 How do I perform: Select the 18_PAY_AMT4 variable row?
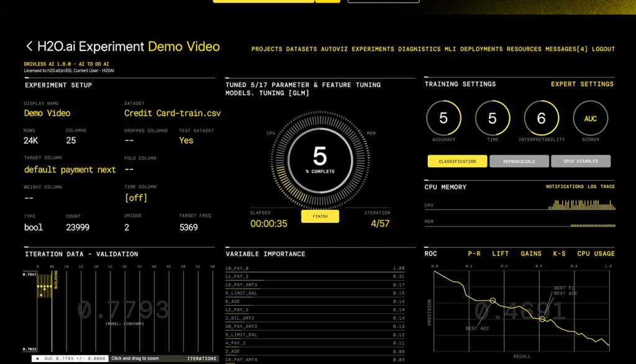click(315, 360)
